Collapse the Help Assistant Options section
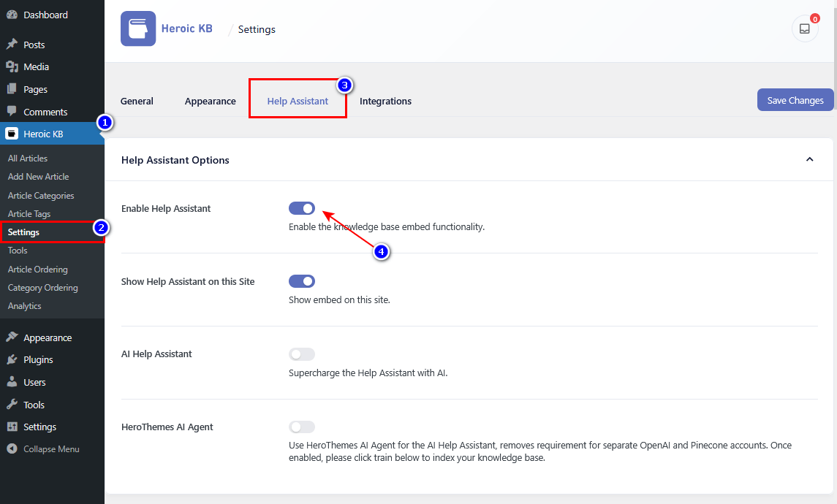The image size is (837, 504). coord(809,159)
